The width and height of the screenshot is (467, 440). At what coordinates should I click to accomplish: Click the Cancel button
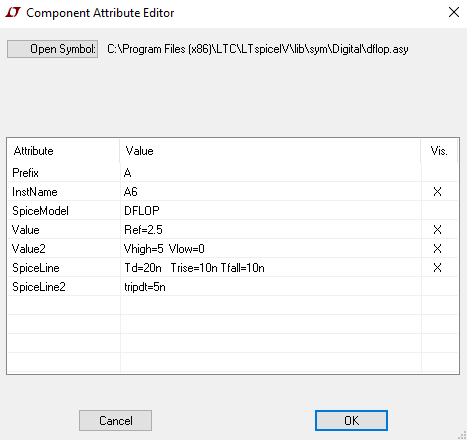pyautogui.click(x=115, y=421)
